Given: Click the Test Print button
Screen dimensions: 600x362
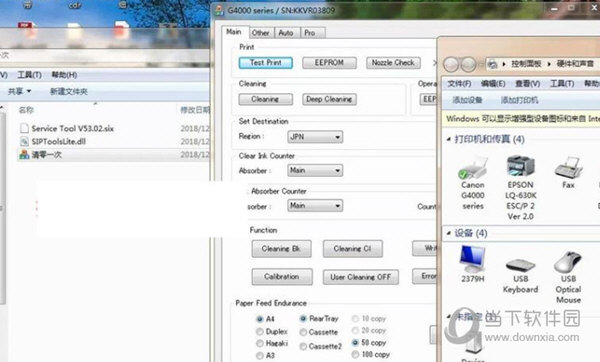Looking at the screenshot, I should click(266, 62).
